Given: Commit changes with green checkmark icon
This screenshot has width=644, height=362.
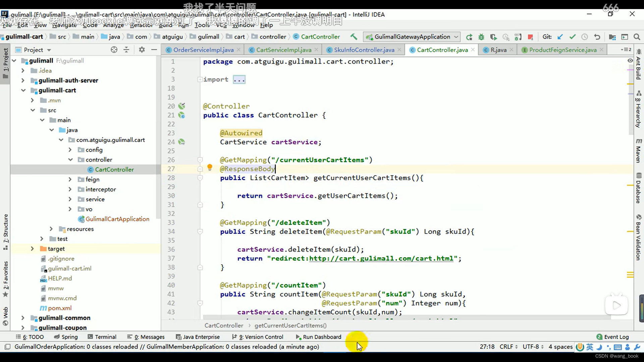Looking at the screenshot, I should pos(573,37).
